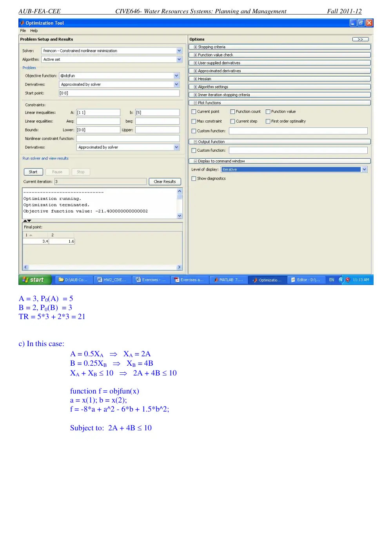This screenshot has width=392, height=555.
Task: Click results log scroll down arrow
Action: click(x=180, y=216)
